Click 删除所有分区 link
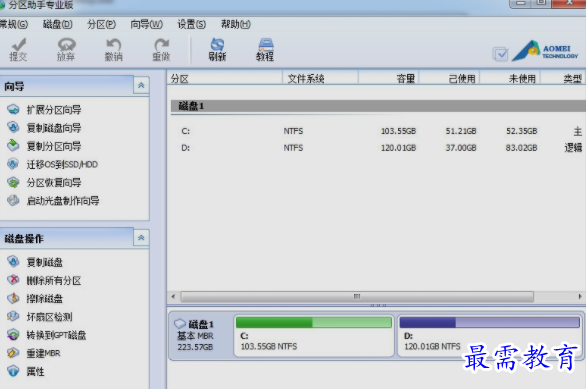Viewport: 586px width, 389px height. pyautogui.click(x=54, y=281)
